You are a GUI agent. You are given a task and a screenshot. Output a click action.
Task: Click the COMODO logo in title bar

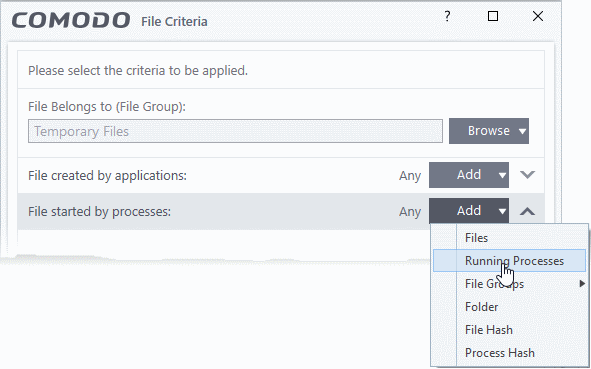pyautogui.click(x=71, y=20)
